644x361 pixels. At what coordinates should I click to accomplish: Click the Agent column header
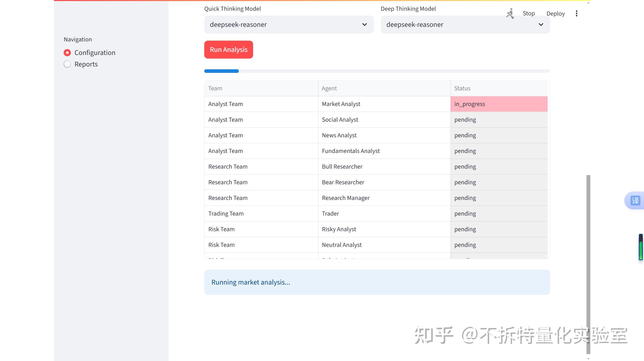(x=329, y=88)
